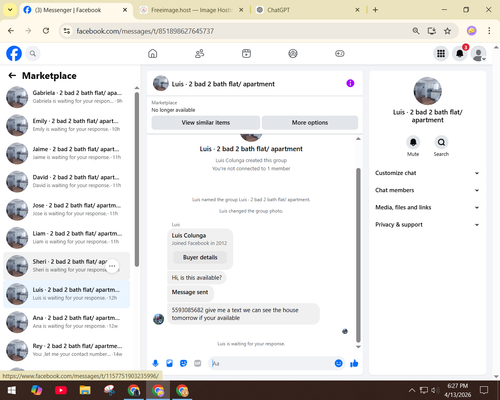Go to the Home feed icon
This screenshot has width=500, height=400.
point(153,53)
